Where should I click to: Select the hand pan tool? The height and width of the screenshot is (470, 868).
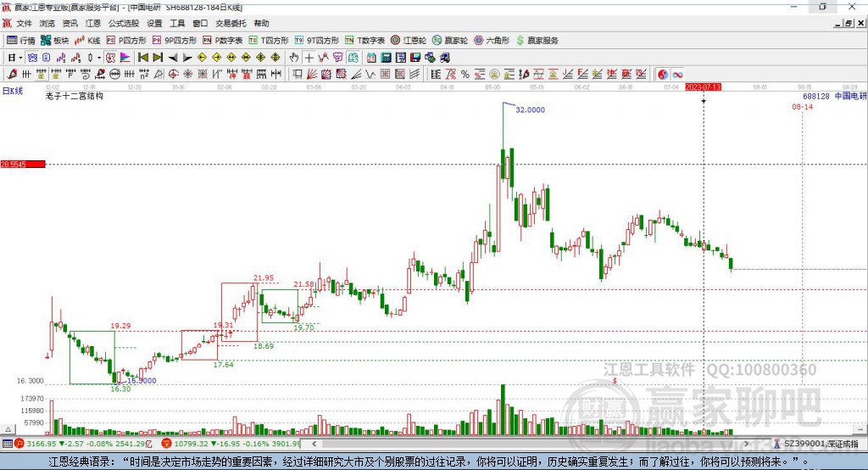(293, 58)
